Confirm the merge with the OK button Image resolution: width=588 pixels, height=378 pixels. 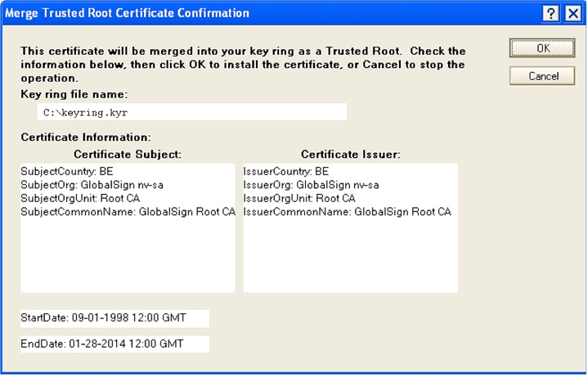(542, 48)
